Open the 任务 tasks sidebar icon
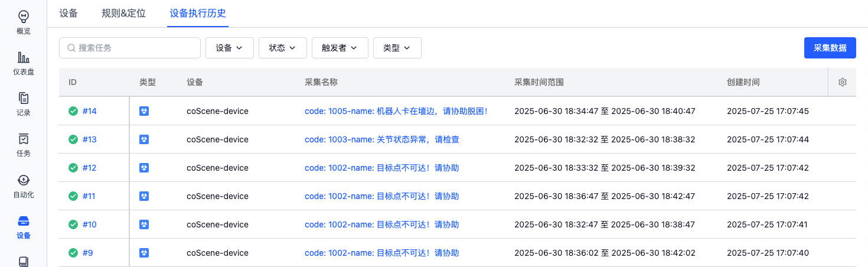The image size is (868, 267). 24,139
